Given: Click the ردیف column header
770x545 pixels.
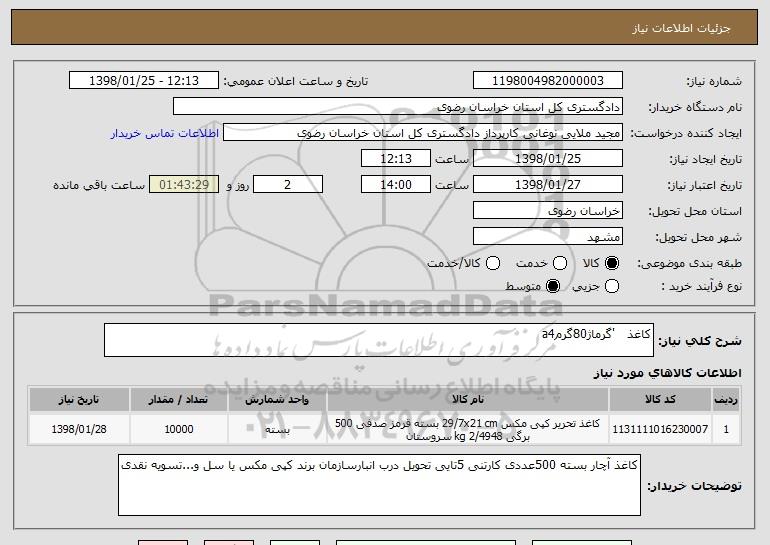Looking at the screenshot, I should pos(726,400).
